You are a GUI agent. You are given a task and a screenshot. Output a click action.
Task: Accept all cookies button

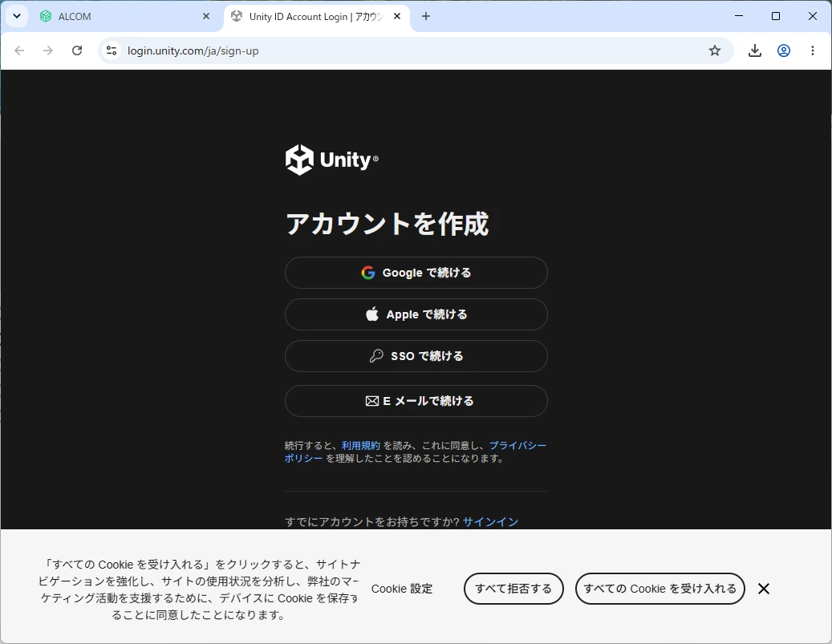click(660, 589)
